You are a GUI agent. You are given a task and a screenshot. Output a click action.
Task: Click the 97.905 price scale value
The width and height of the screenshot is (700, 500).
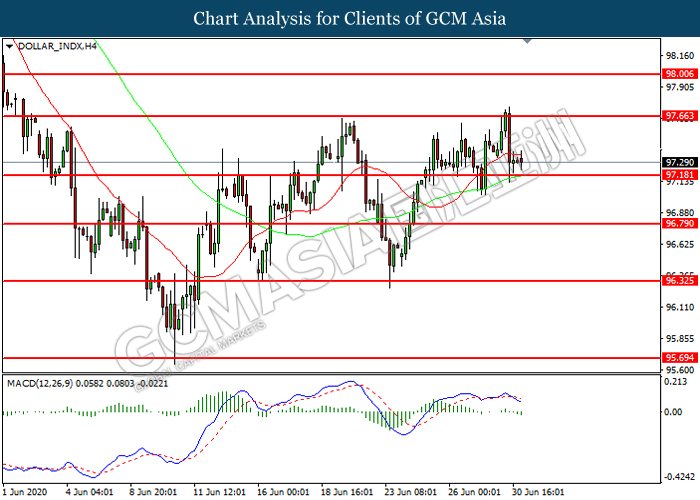coord(680,88)
